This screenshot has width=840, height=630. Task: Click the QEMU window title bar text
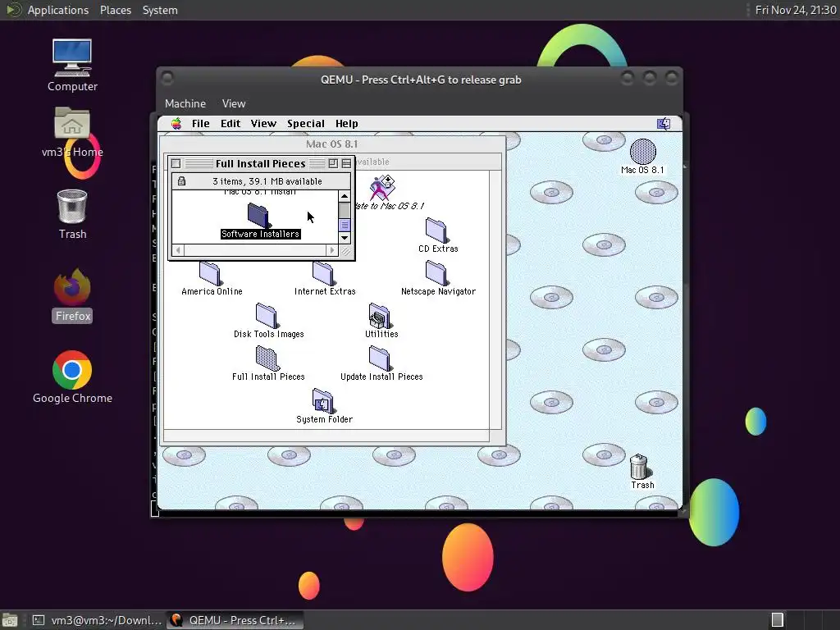[421, 80]
